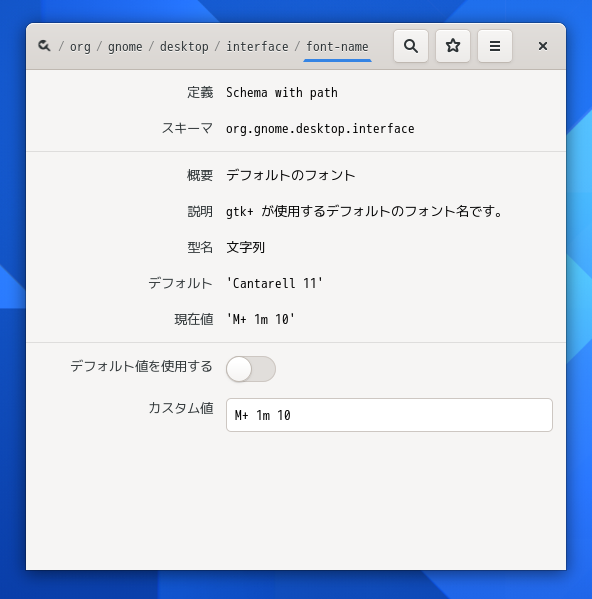Click the デフォルト label

181,283
